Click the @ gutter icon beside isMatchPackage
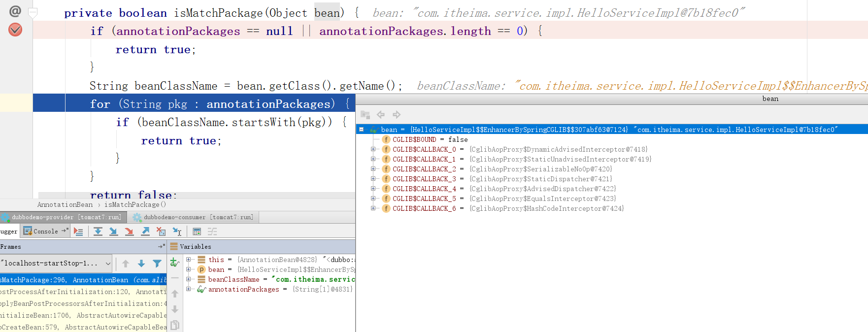868x332 pixels. click(15, 11)
